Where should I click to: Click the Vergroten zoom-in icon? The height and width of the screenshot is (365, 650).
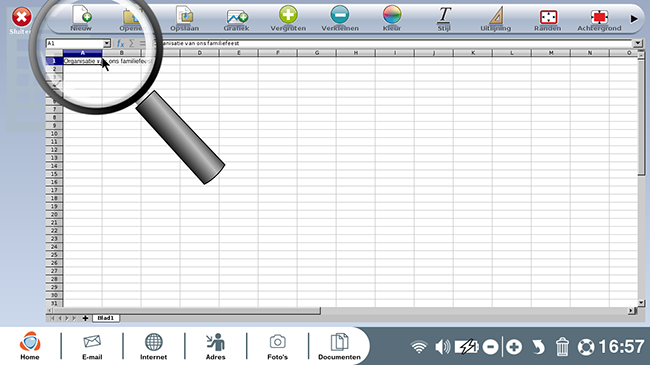coord(288,15)
